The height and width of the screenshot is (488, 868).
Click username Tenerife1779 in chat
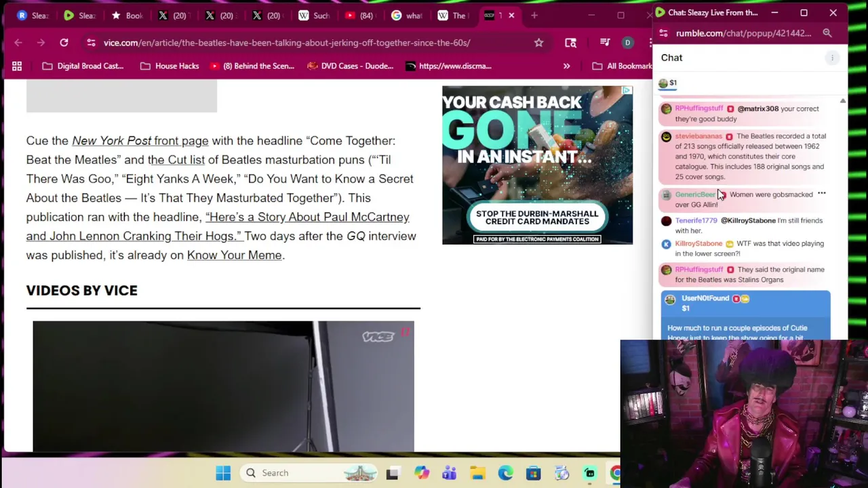tap(696, 220)
